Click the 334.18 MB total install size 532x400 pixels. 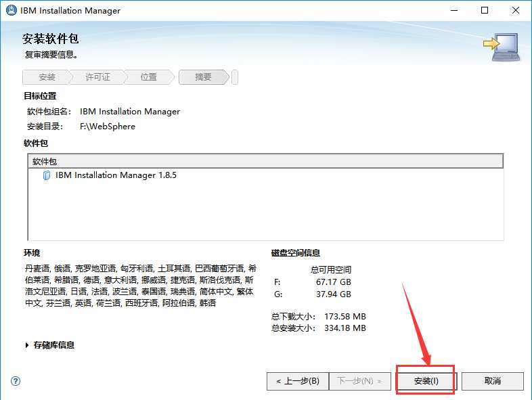coord(345,328)
